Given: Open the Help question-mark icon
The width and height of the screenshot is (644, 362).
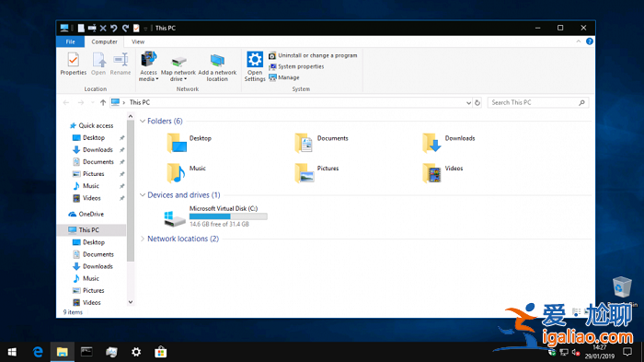Looking at the screenshot, I should point(590,41).
